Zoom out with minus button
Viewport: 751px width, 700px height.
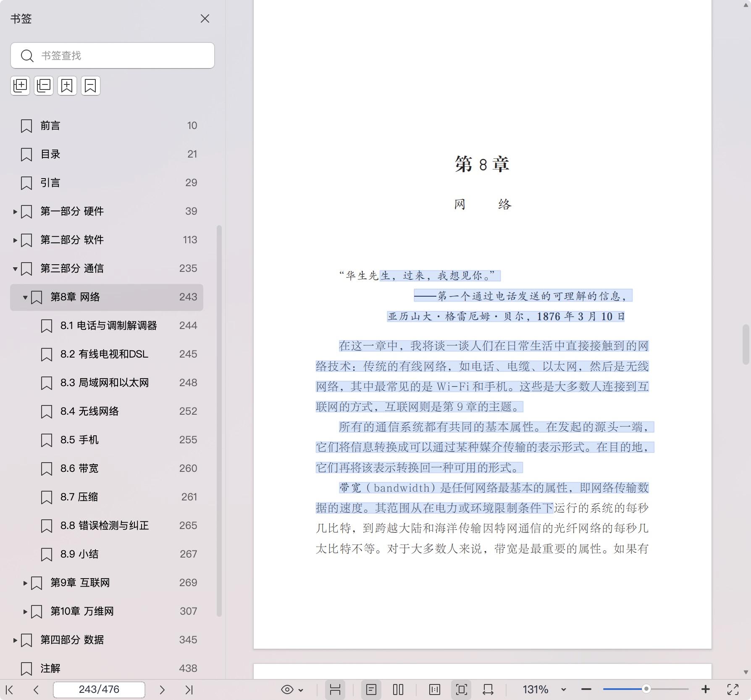click(586, 689)
